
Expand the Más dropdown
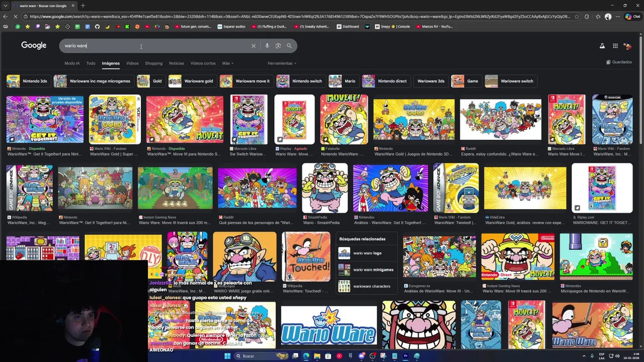pos(228,63)
